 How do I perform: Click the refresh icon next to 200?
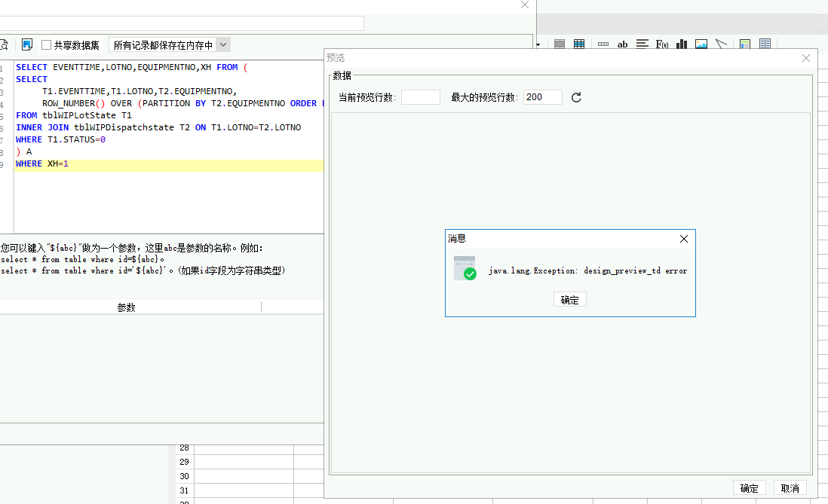pyautogui.click(x=576, y=97)
